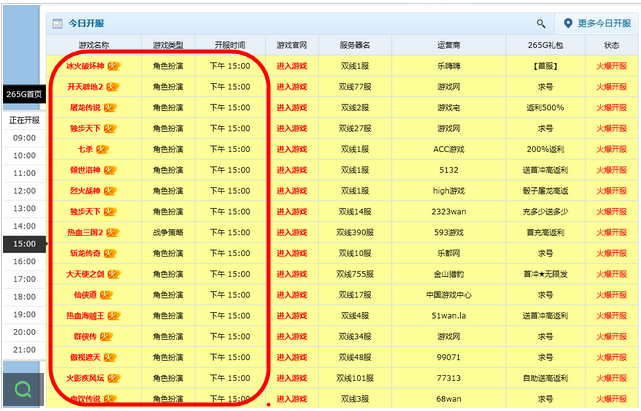This screenshot has height=411, width=641.
Task: Open game 仙侠道 link
Action: (85, 295)
